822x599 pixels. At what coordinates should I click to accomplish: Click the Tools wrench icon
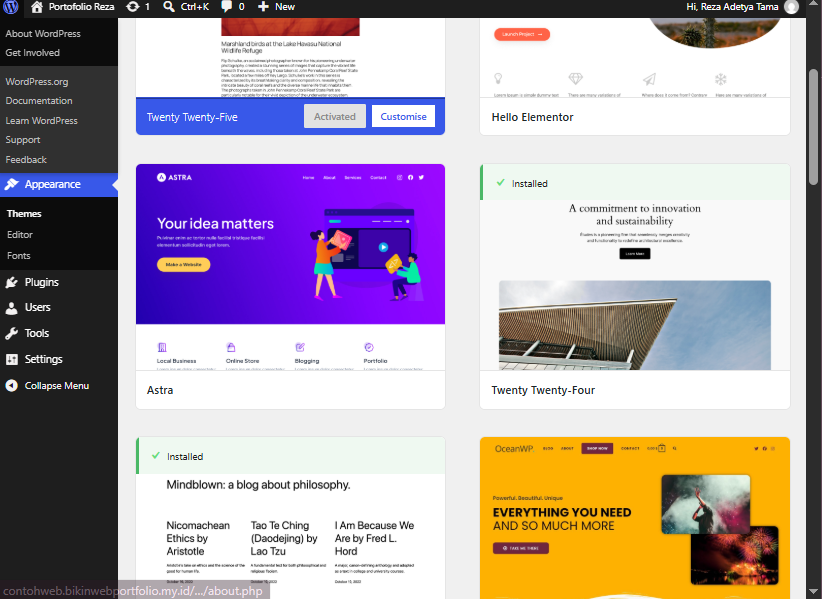coord(12,333)
